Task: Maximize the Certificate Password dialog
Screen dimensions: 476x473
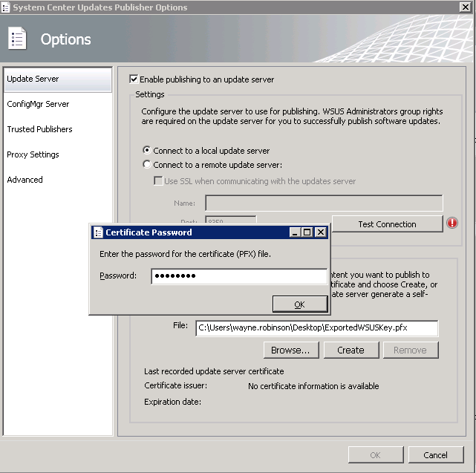Action: coord(307,232)
